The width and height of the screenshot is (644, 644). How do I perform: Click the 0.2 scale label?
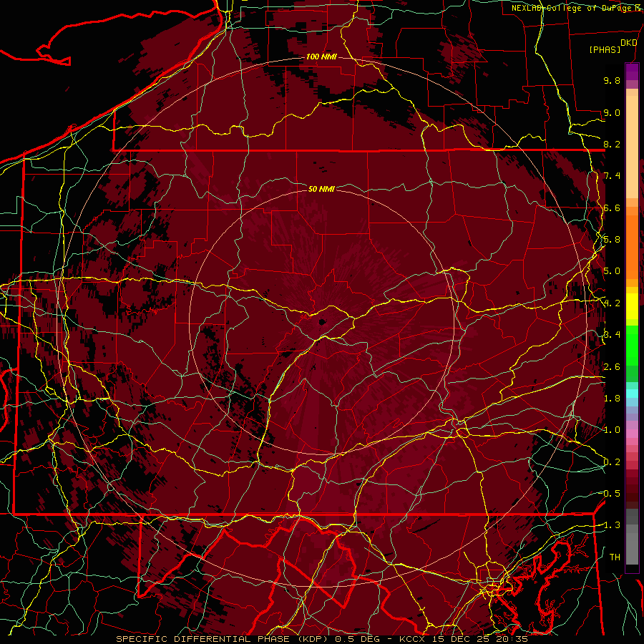pos(612,462)
